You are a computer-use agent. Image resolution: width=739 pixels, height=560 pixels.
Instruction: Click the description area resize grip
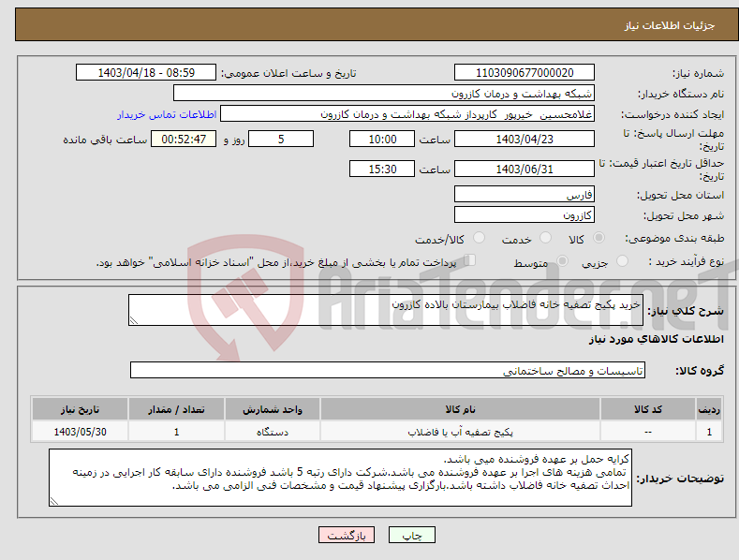tap(134, 320)
